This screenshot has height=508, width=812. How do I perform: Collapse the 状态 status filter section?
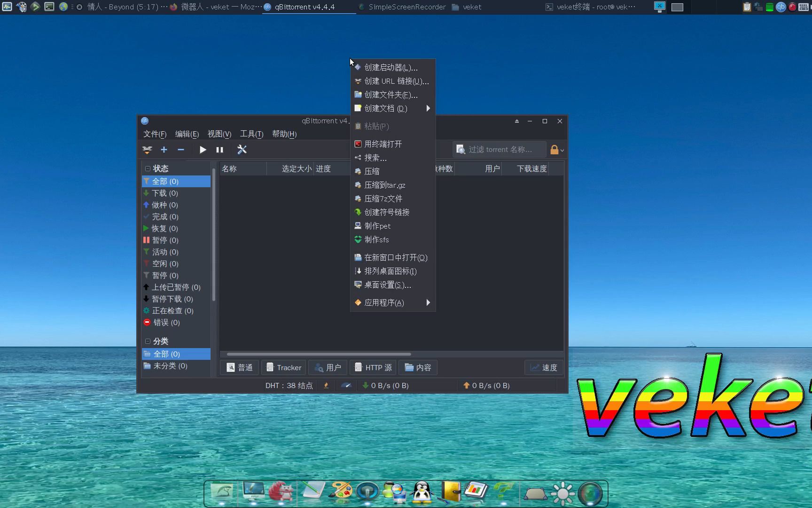[x=147, y=168]
